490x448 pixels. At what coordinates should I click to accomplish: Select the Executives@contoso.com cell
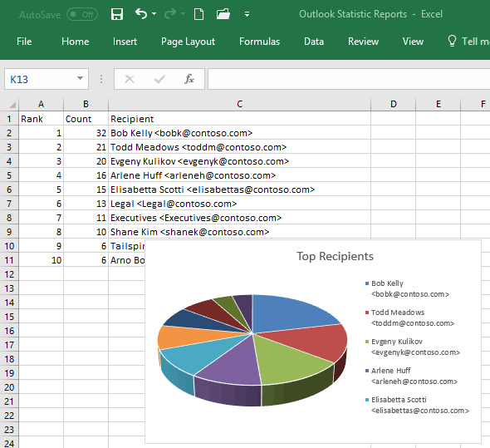click(x=239, y=218)
